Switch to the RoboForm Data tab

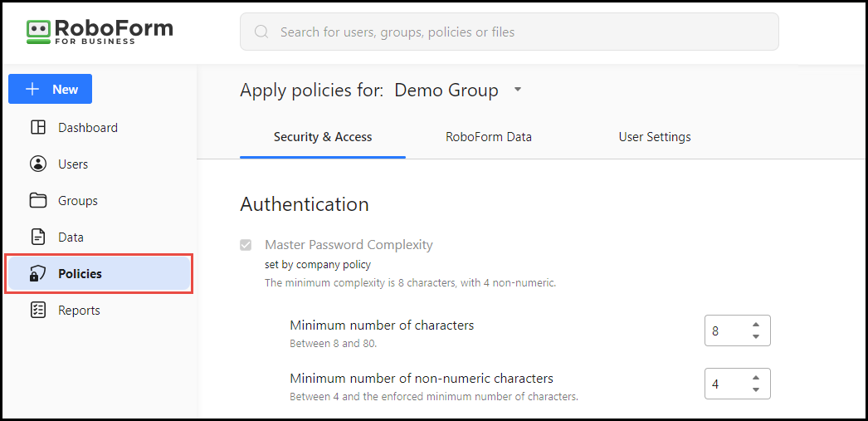489,137
